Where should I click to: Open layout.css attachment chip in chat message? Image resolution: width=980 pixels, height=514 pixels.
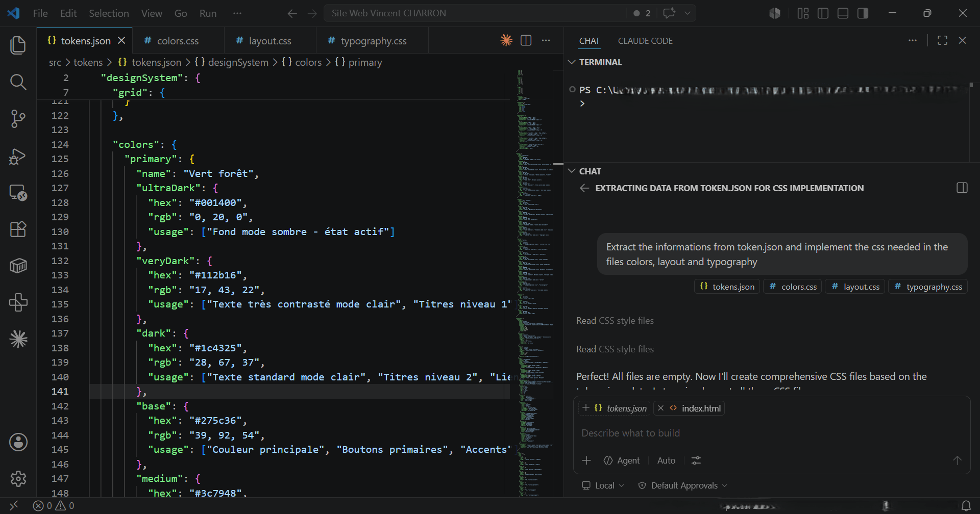[x=855, y=287]
